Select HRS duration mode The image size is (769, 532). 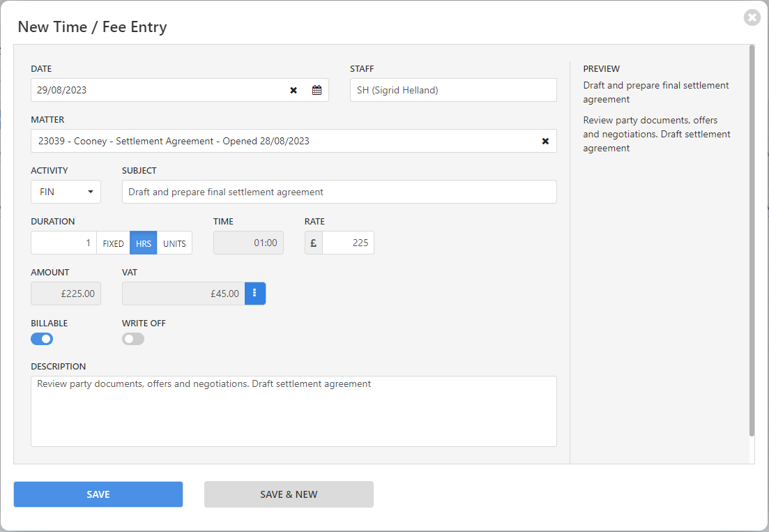(143, 243)
